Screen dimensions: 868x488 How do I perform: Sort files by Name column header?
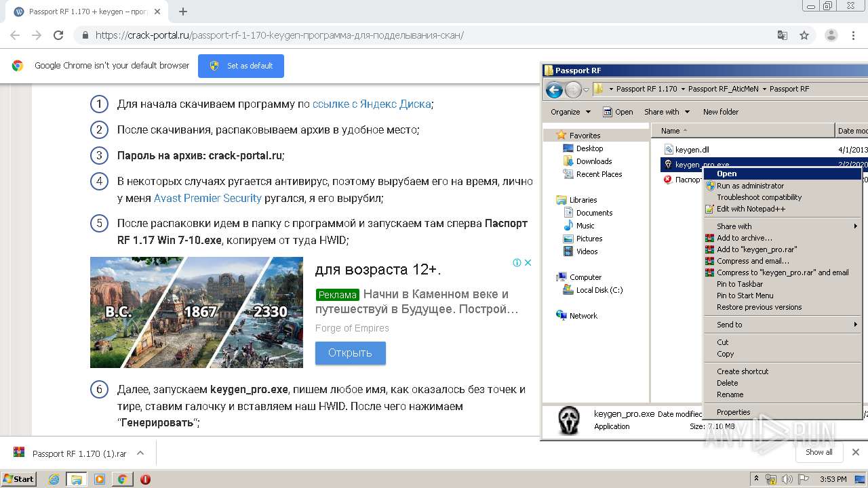click(x=743, y=131)
